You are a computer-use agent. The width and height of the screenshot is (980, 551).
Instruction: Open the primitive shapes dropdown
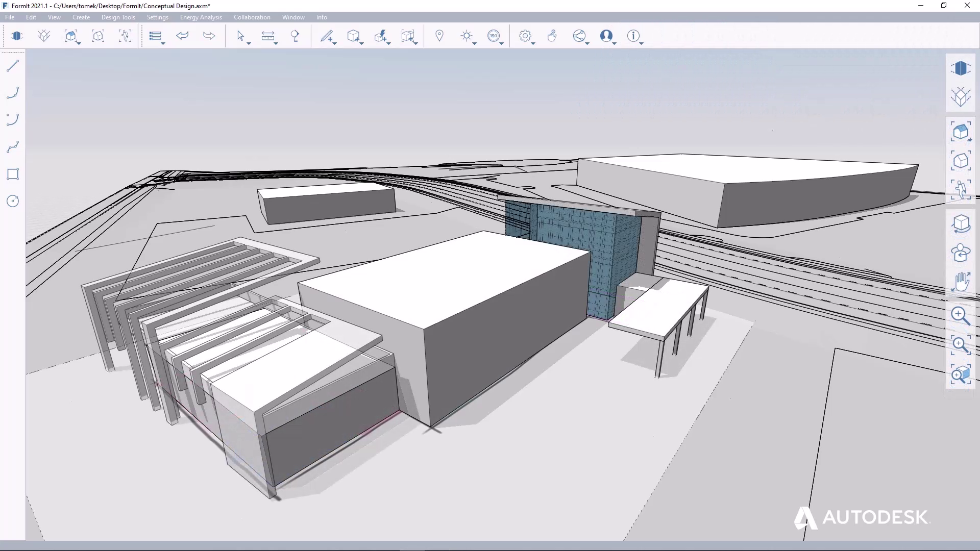360,43
